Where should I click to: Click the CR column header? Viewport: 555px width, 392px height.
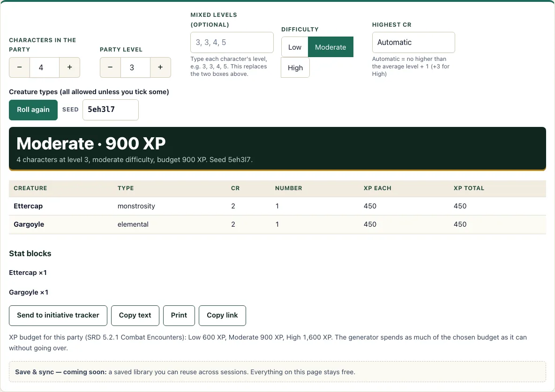coord(235,188)
